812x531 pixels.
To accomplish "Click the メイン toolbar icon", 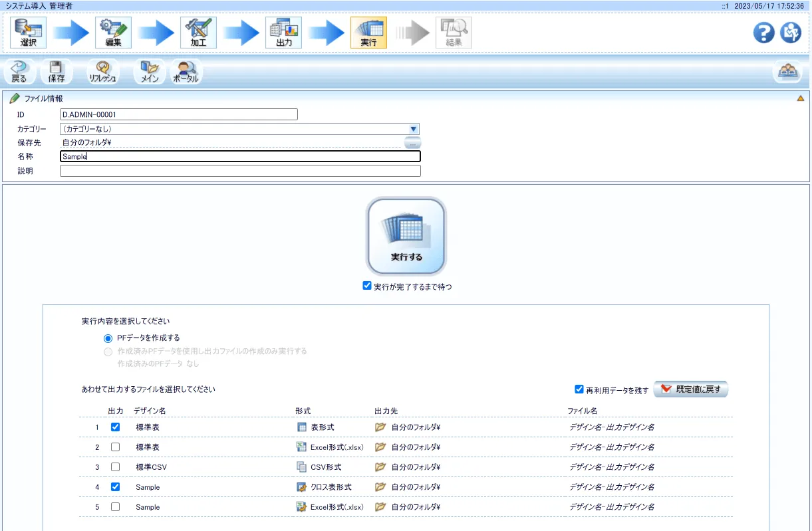I will coord(150,72).
